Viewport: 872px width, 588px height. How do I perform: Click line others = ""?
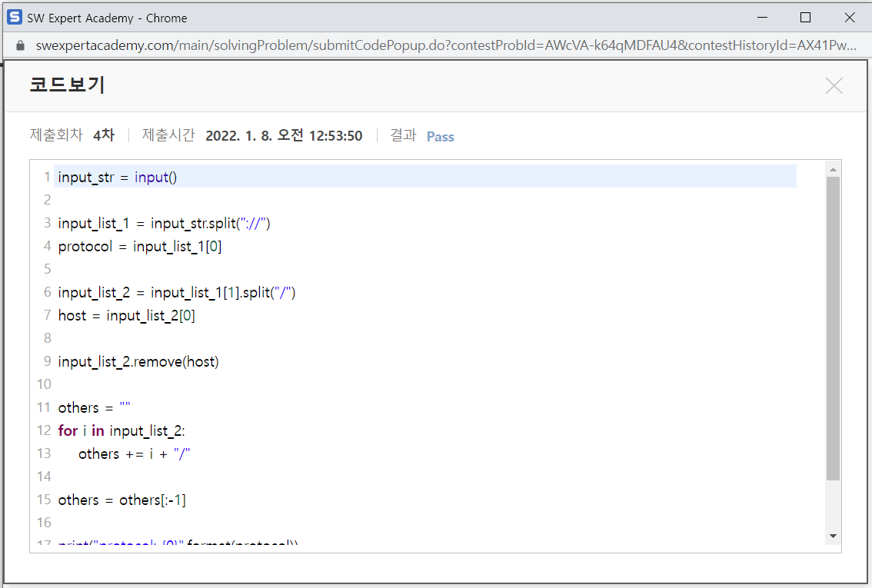[x=94, y=407]
